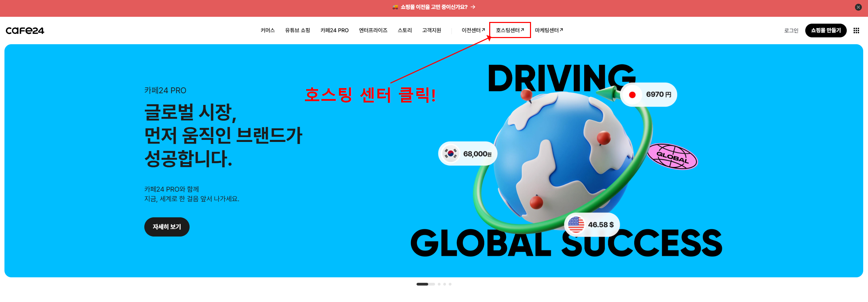The width and height of the screenshot is (868, 302).
Task: Click the 로그인 link
Action: coord(791,31)
